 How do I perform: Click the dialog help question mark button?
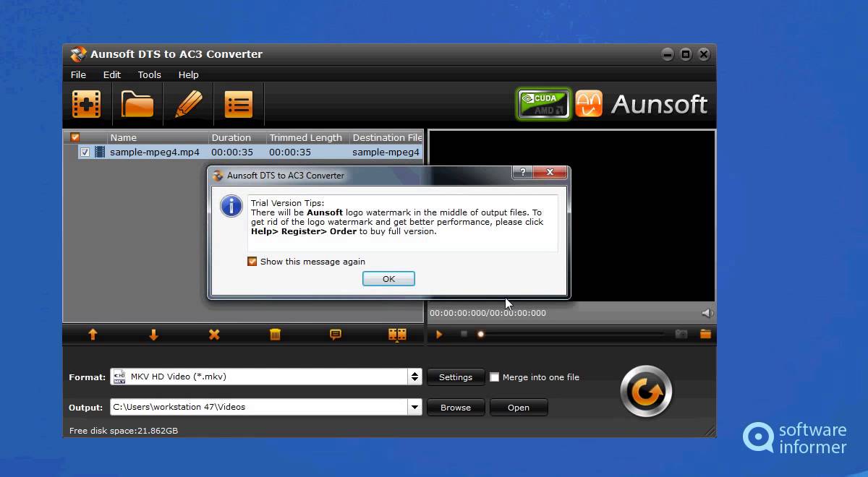pyautogui.click(x=522, y=173)
